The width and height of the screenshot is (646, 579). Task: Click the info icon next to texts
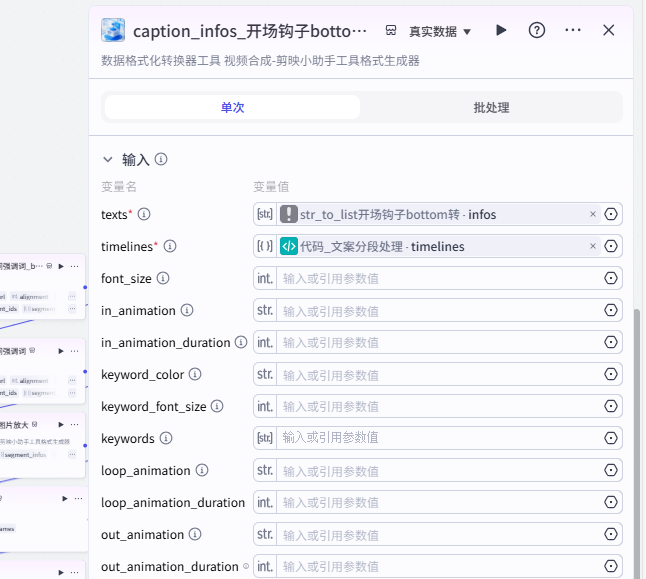tap(144, 214)
